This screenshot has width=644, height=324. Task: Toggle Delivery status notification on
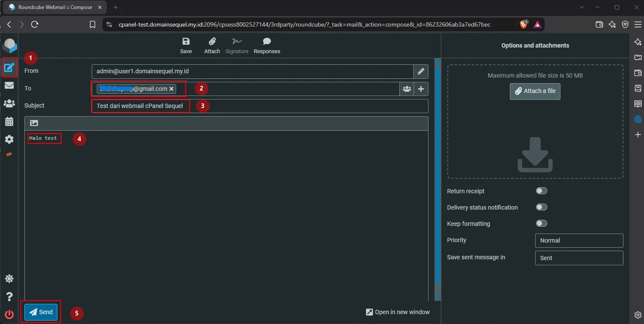pos(542,207)
